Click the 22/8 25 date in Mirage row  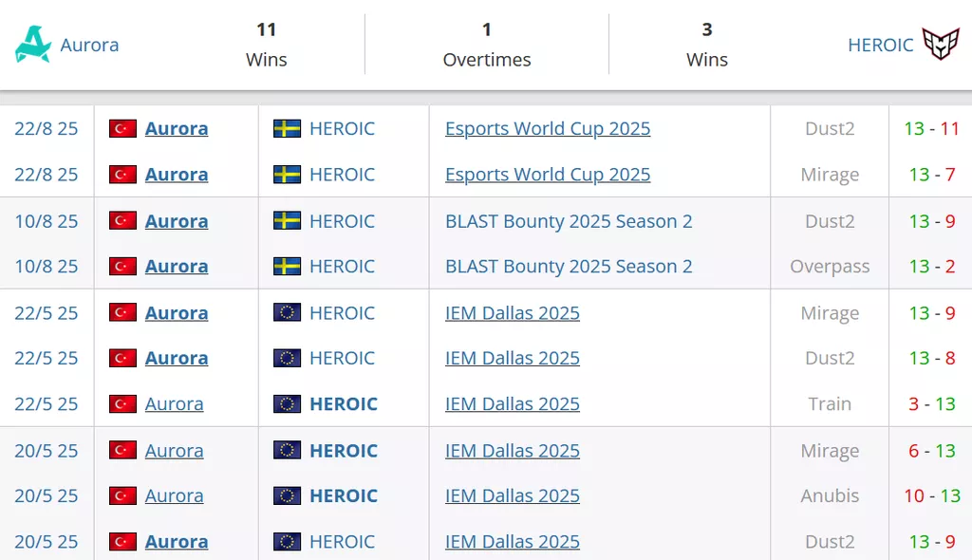pyautogui.click(x=47, y=175)
